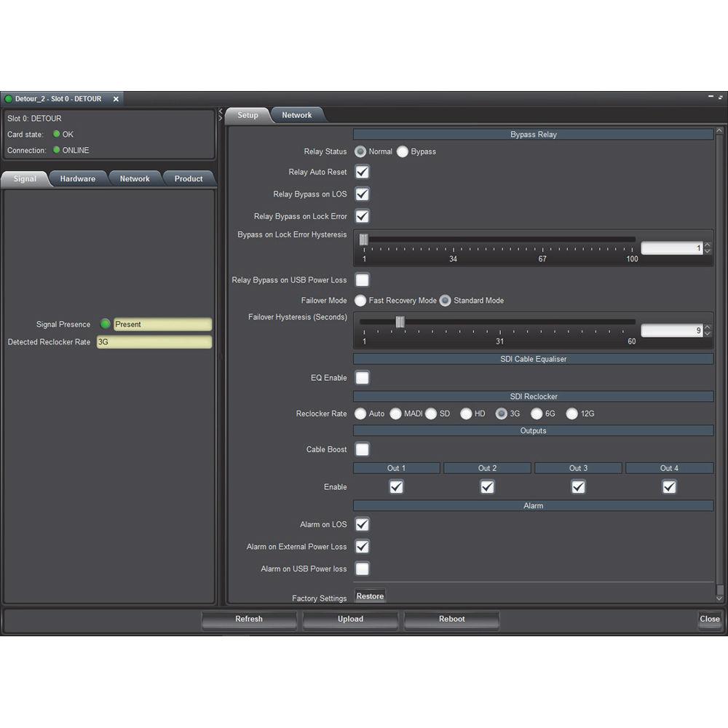Click the Reboot button
The width and height of the screenshot is (728, 728).
[451, 620]
